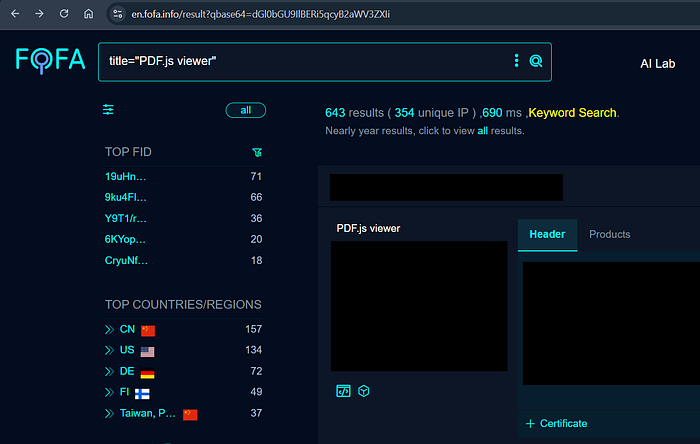Click the count 71 in TOP FID
Image resolution: width=700 pixels, height=444 pixels.
[256, 176]
